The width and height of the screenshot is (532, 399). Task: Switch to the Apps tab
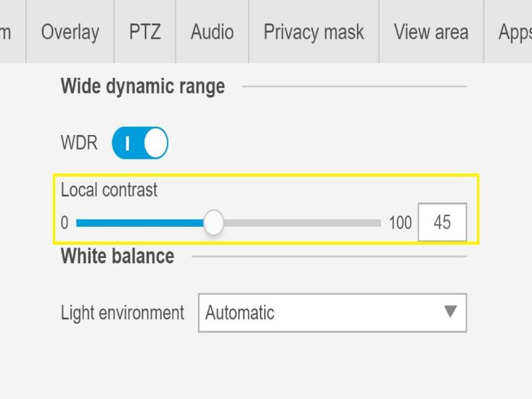(514, 32)
